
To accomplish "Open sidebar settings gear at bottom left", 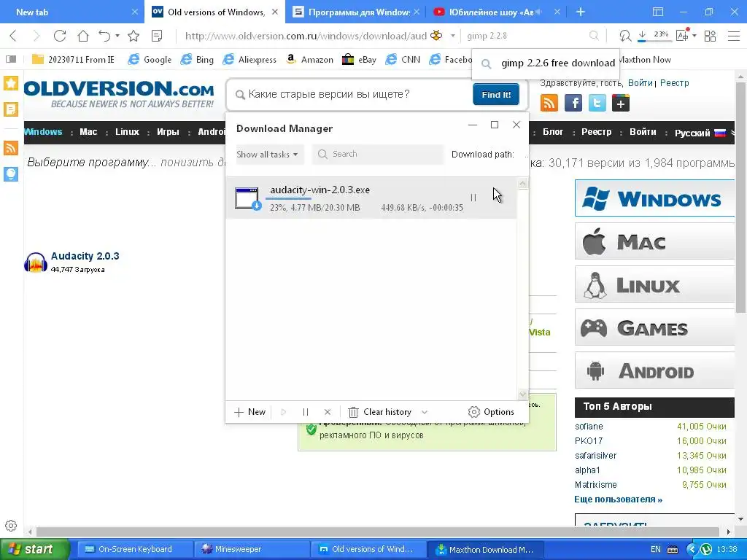I will 11,526.
